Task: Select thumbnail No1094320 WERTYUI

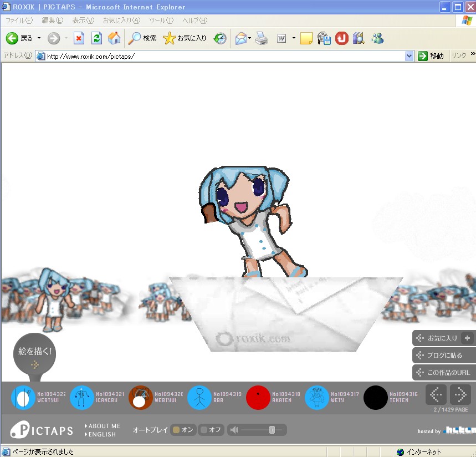Action: (x=141, y=398)
